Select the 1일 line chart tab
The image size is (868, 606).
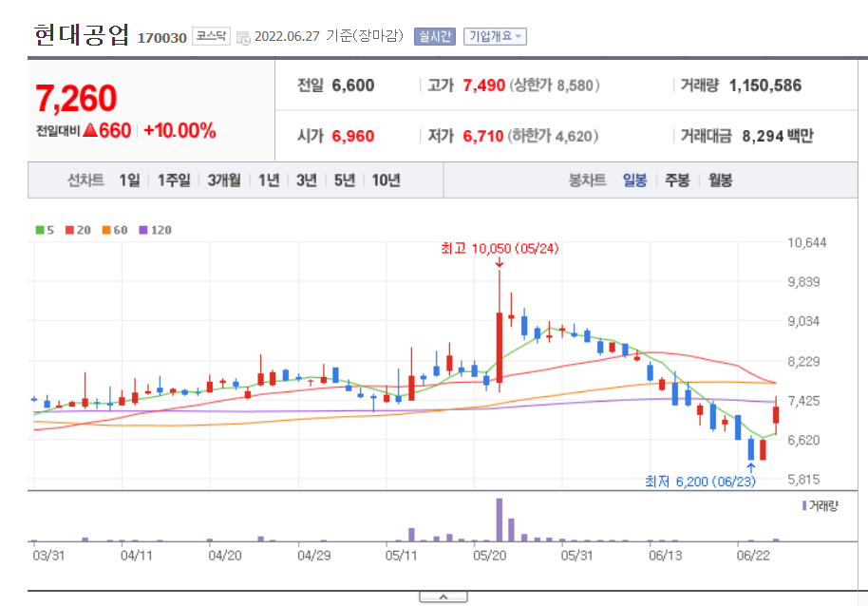coord(129,180)
